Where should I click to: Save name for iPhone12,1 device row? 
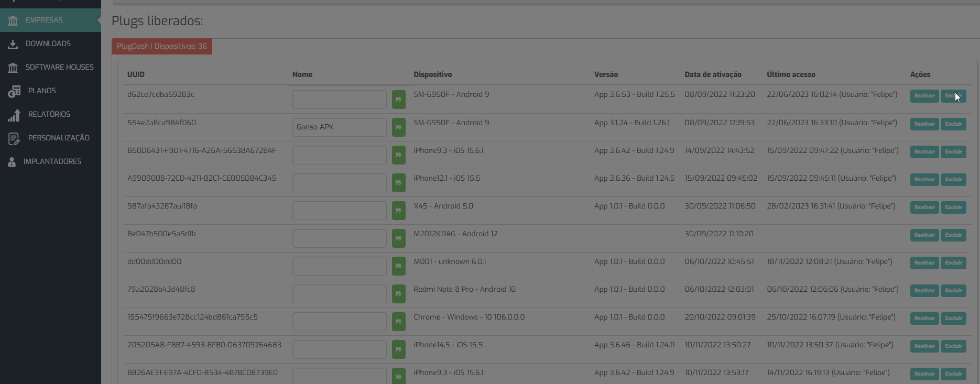[x=399, y=183]
